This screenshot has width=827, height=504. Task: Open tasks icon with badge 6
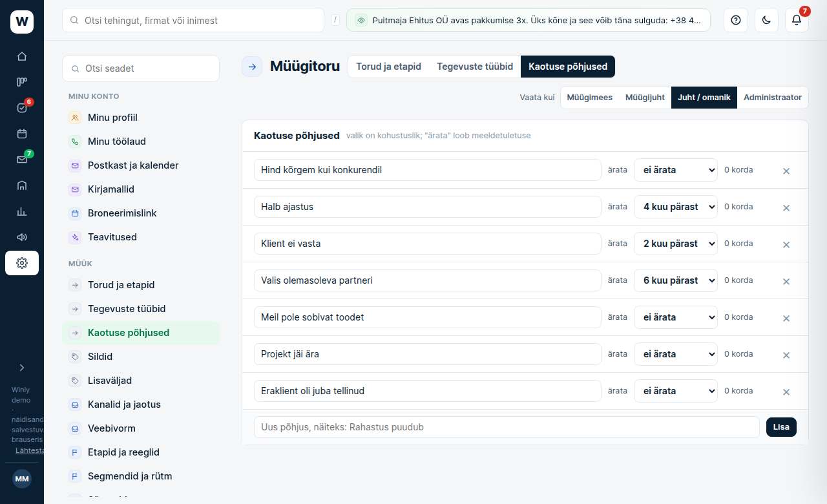point(22,108)
